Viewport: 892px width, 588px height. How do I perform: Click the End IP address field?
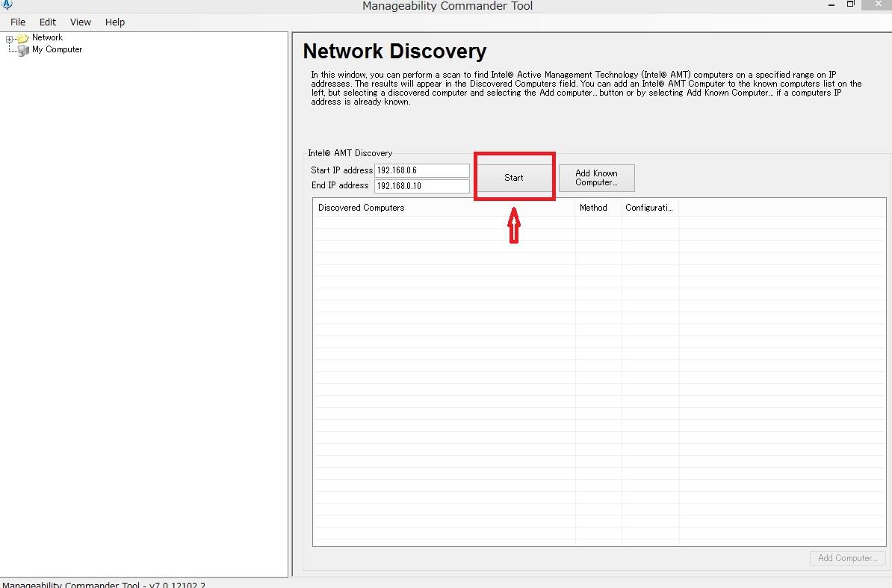pos(421,186)
